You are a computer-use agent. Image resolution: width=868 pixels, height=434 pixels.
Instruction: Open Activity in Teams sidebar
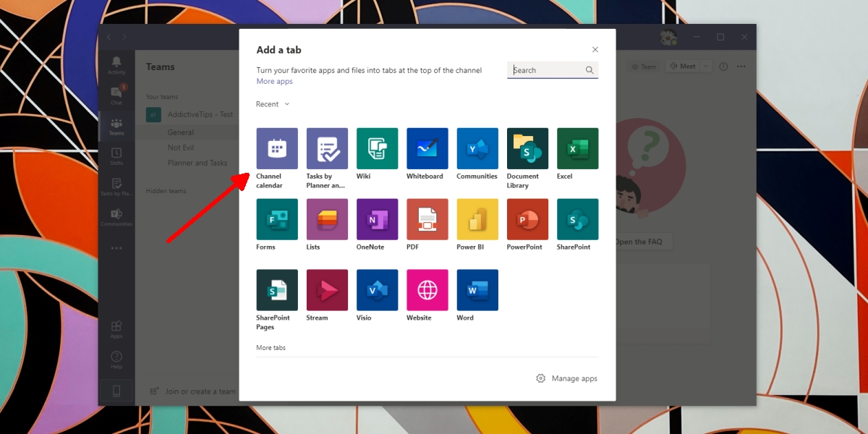tap(116, 64)
